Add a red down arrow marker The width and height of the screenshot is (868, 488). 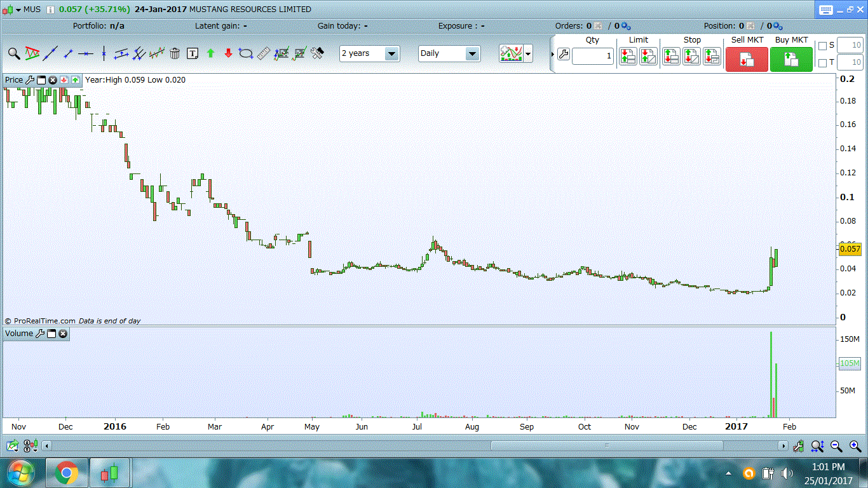[x=228, y=53]
